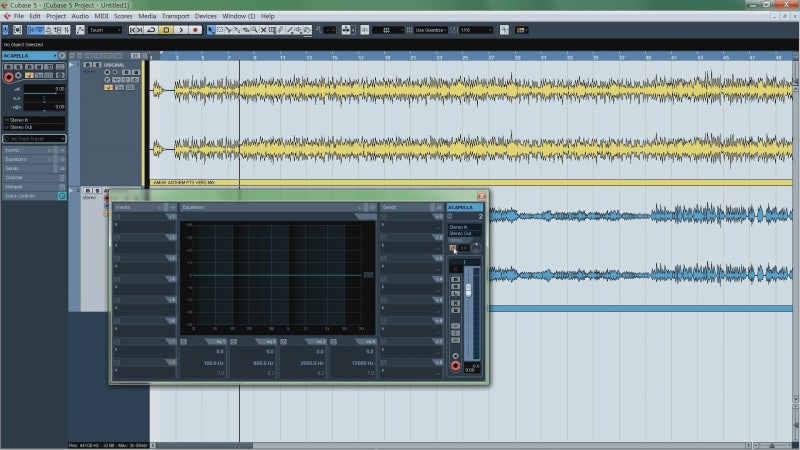Select the Time Warp tool
The image size is (800, 450).
(x=272, y=30)
